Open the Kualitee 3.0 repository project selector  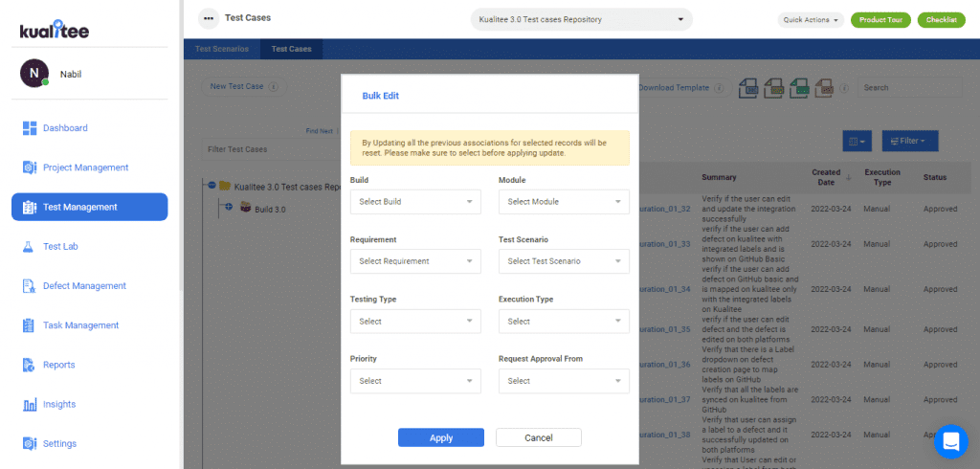point(581,19)
